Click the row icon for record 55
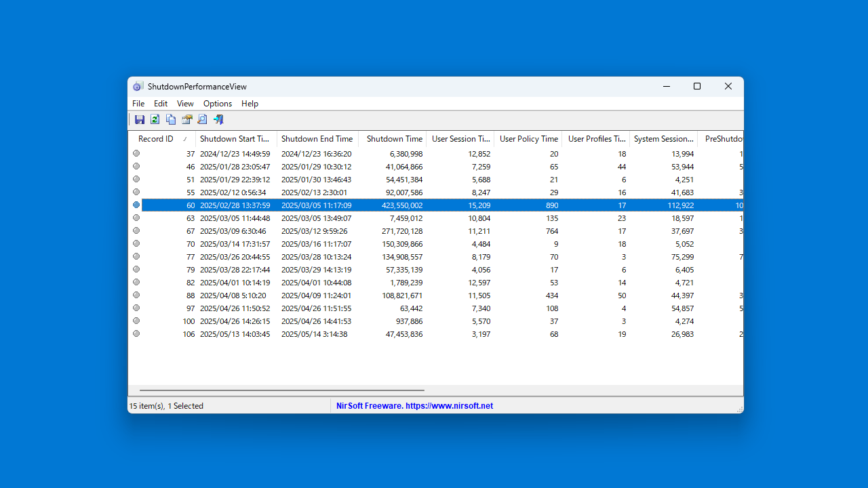 [x=136, y=192]
